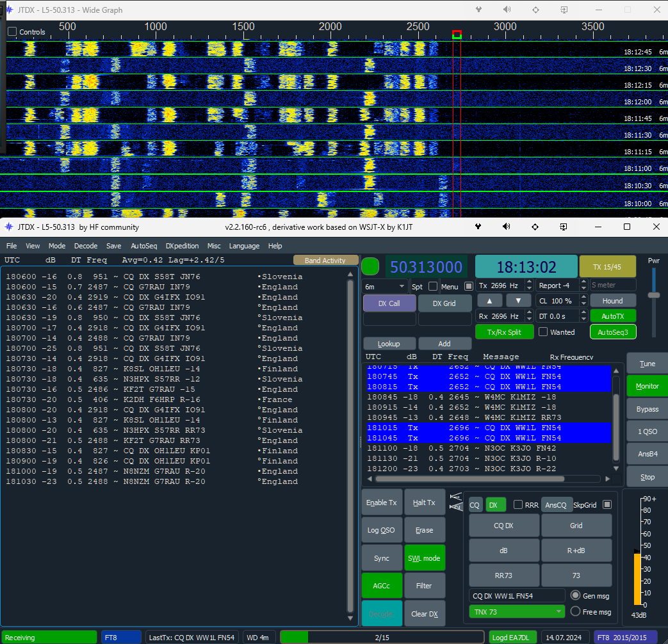The image size is (668, 644).
Task: Click the green rig status indicator square
Action: coord(370,267)
